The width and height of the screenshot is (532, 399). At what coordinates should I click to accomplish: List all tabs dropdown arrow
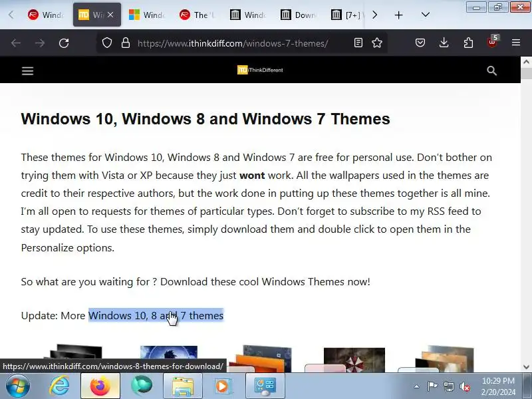point(426,15)
